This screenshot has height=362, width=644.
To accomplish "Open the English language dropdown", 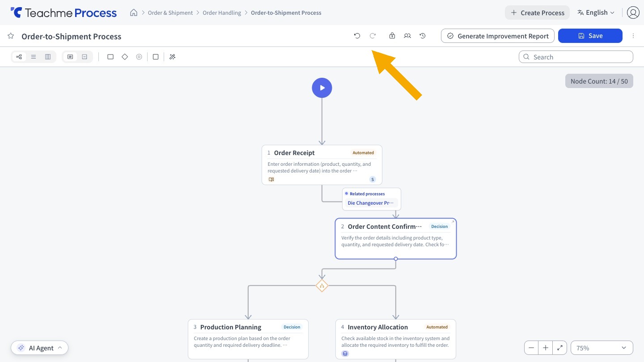I will 596,13.
